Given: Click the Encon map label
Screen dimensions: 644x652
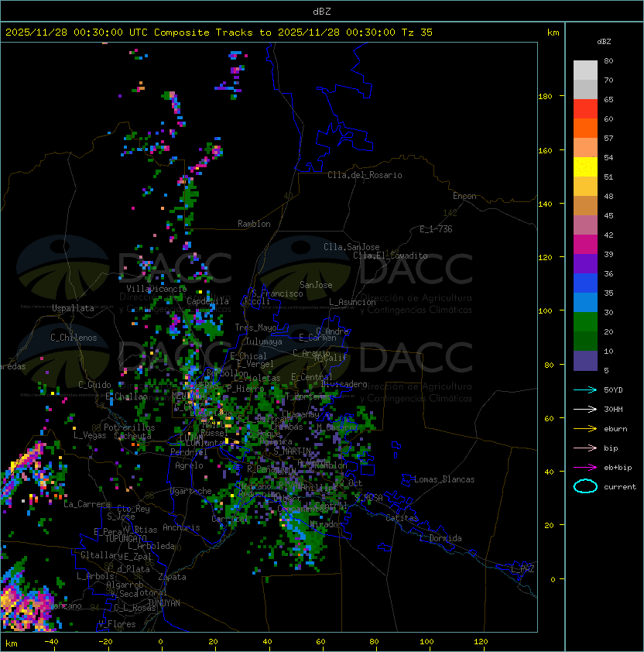Looking at the screenshot, I should click(x=464, y=196).
